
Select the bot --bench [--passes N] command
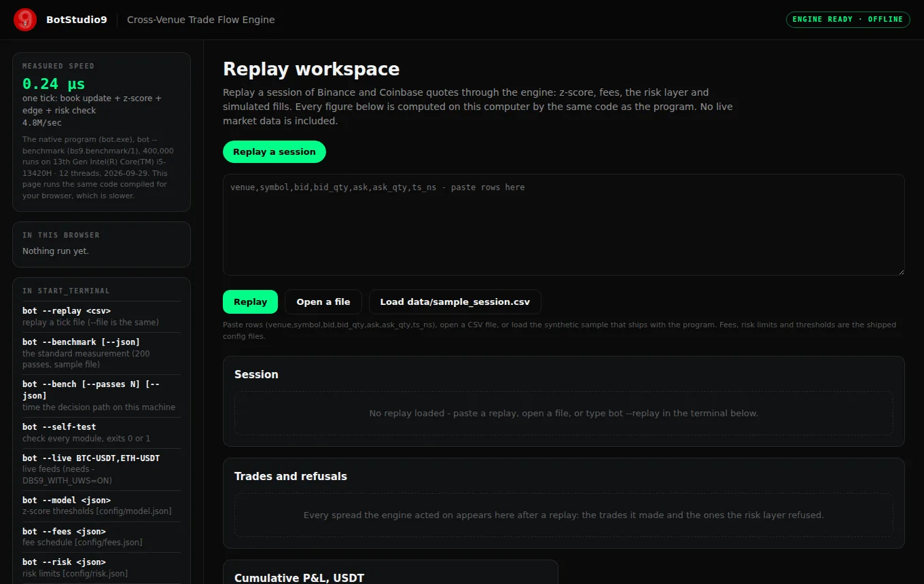pyautogui.click(x=91, y=390)
